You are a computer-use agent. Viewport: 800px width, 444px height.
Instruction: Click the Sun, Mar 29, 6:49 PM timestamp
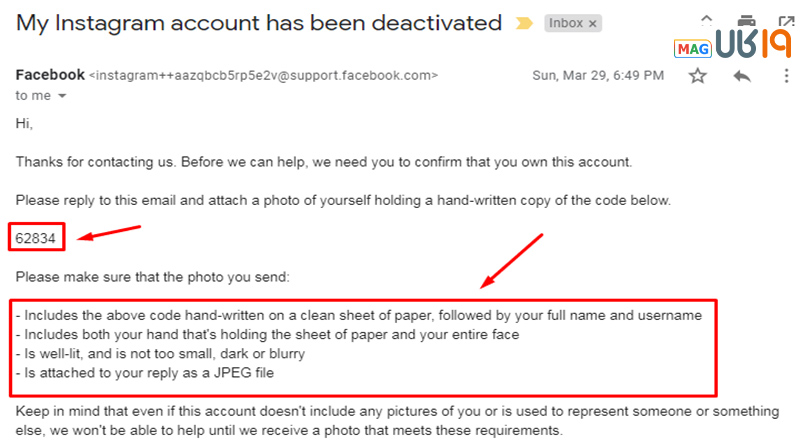598,76
